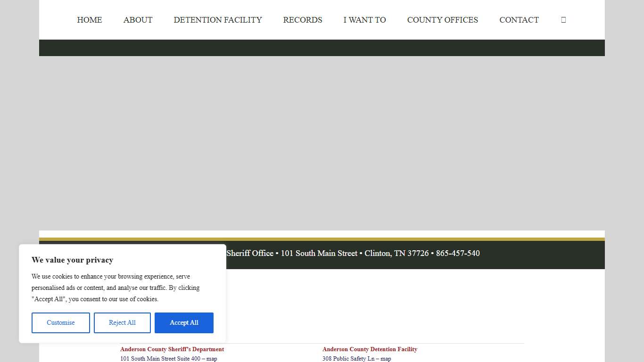Go to the HOME menu item
Screen dimensions: 644x362
(89, 20)
